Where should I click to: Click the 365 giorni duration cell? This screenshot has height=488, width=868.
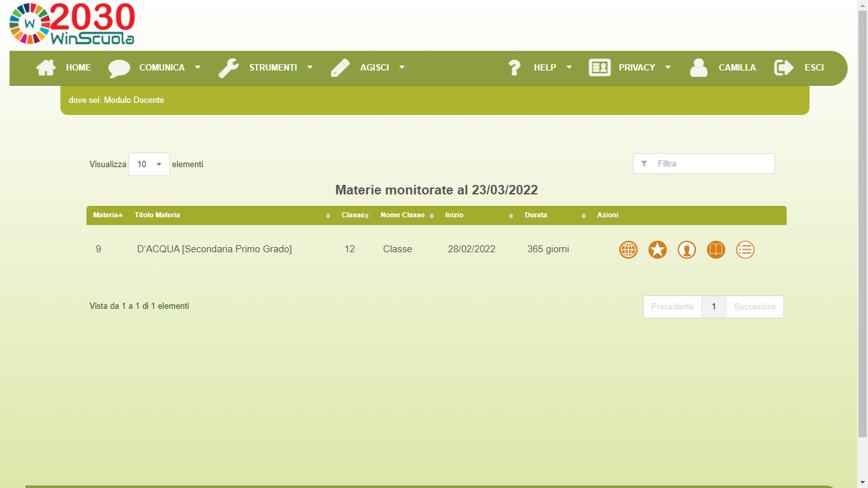(548, 249)
